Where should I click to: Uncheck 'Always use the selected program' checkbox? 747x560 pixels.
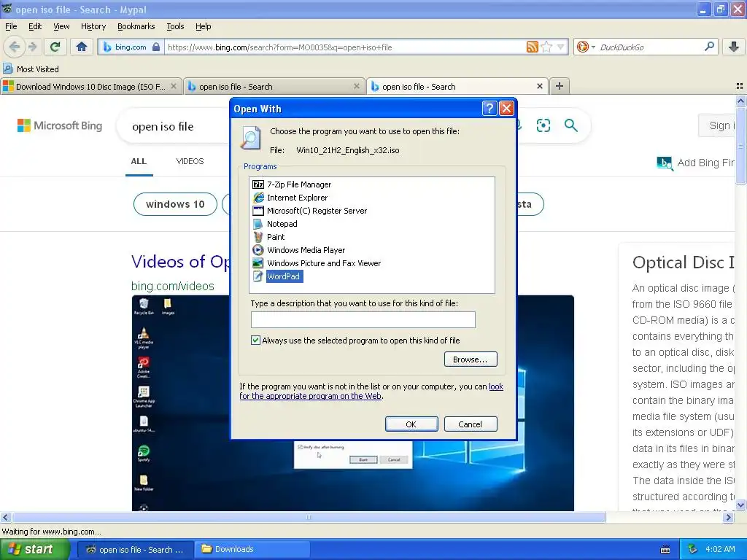(x=256, y=340)
